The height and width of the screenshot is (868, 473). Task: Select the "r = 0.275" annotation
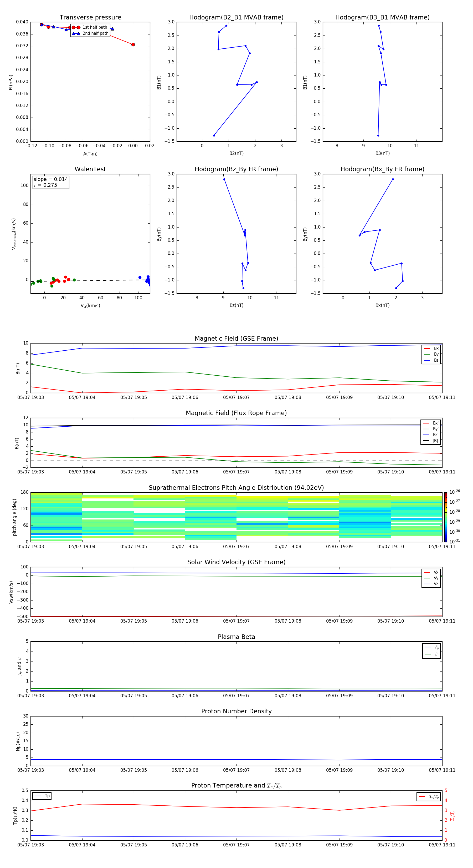pos(45,185)
